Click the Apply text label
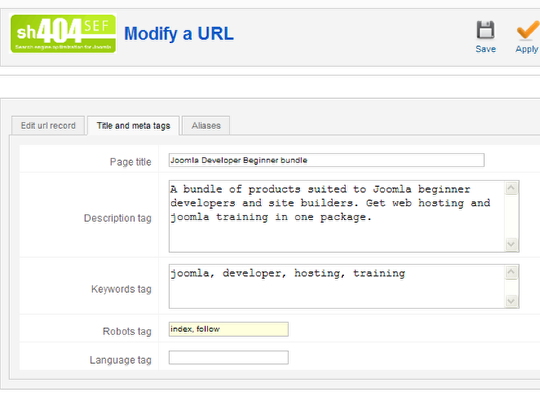The width and height of the screenshot is (540, 410). click(527, 49)
